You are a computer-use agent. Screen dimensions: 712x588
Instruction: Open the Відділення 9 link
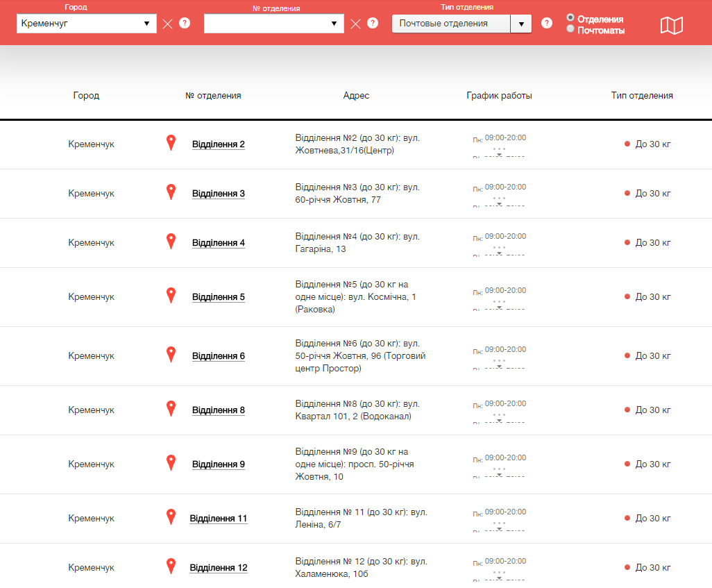click(x=218, y=464)
